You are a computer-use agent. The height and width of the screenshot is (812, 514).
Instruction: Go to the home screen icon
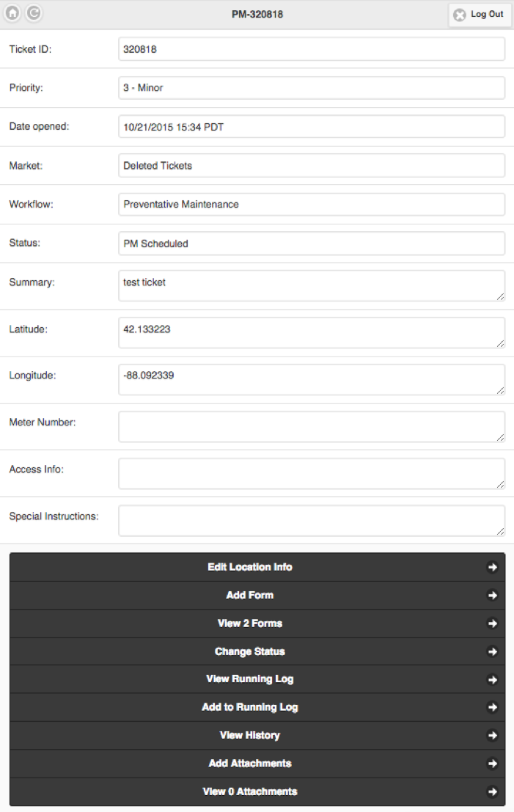pos(13,13)
